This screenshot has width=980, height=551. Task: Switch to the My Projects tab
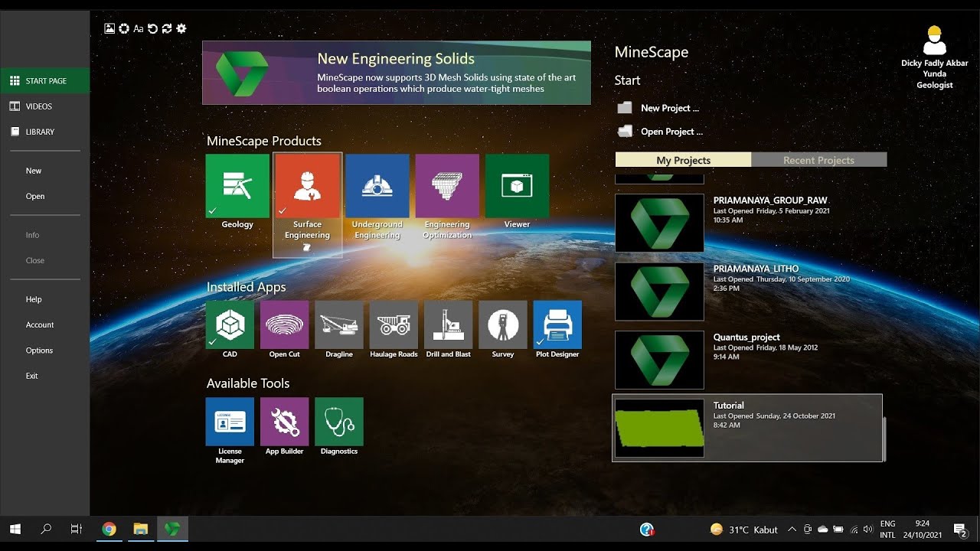[x=683, y=160]
